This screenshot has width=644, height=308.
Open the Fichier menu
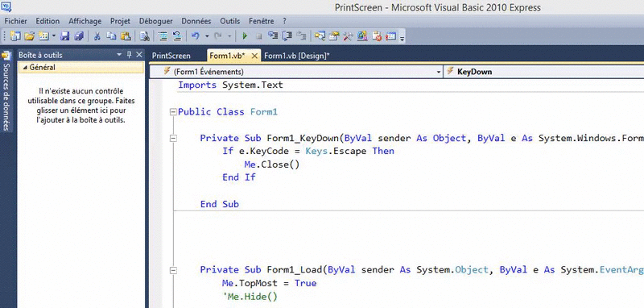15,21
